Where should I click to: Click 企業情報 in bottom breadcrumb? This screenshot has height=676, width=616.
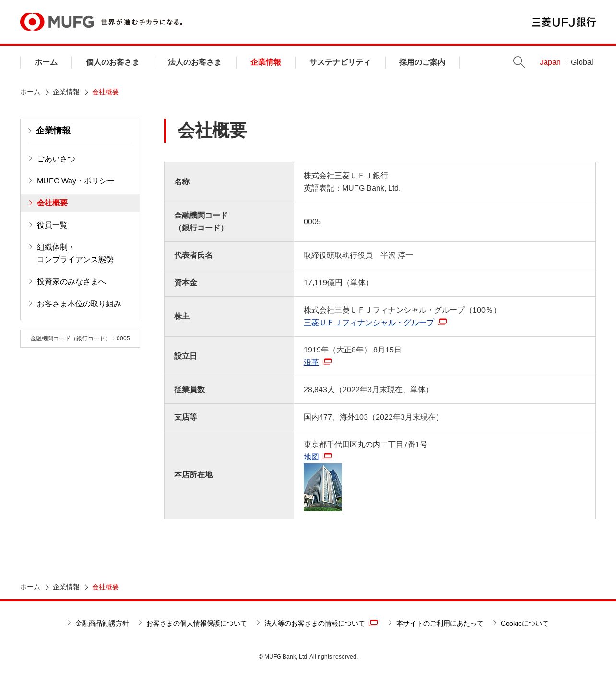click(66, 587)
